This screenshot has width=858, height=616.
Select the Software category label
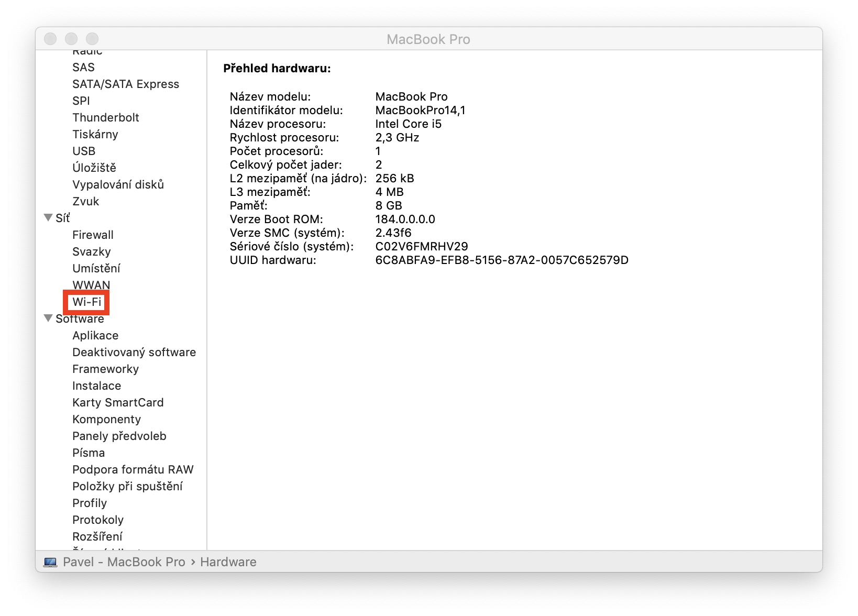click(80, 318)
